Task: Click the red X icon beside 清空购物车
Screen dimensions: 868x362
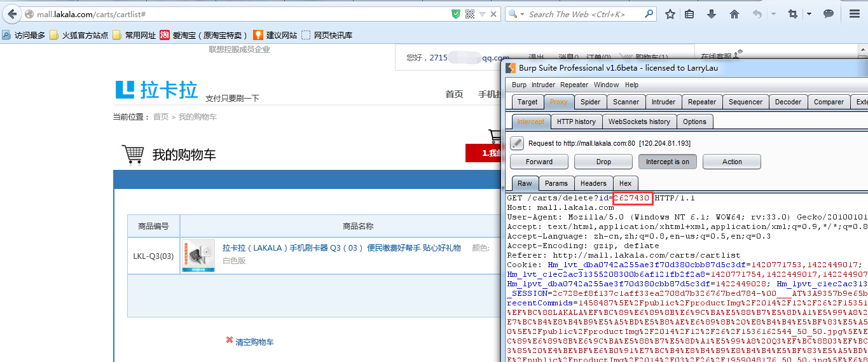Action: coord(230,340)
